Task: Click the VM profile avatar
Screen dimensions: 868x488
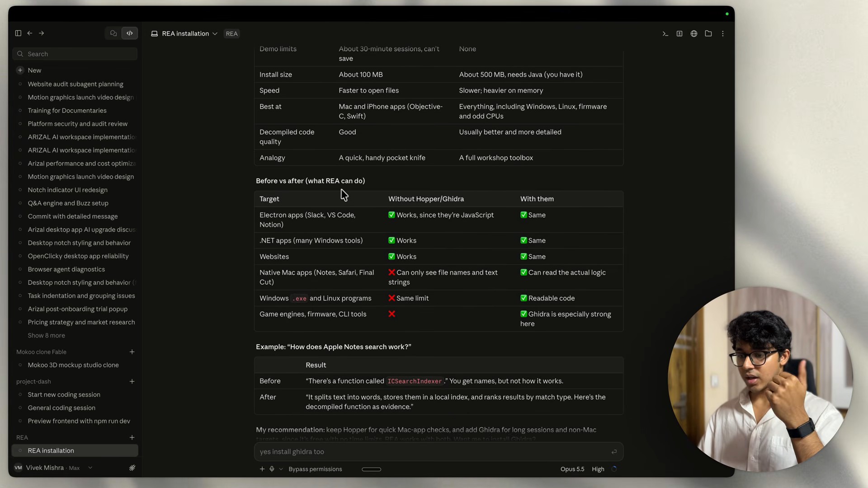Action: coord(18,468)
